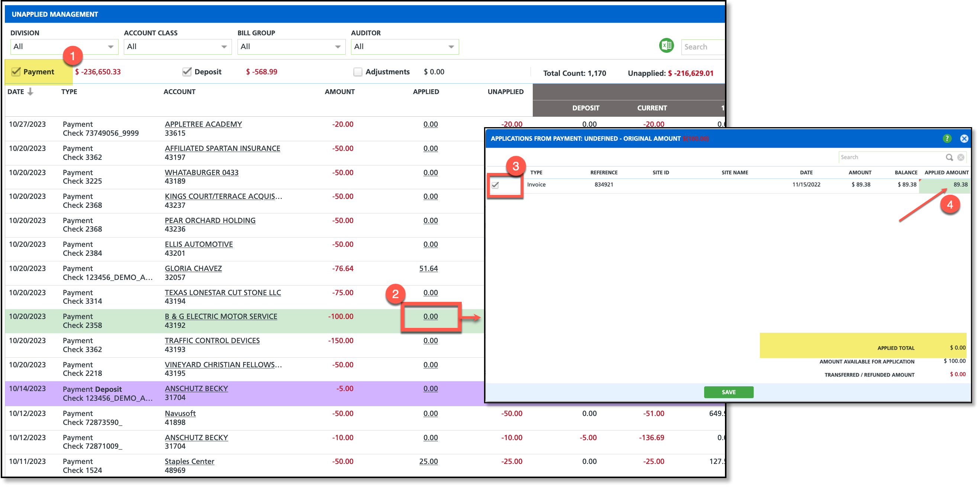Click applied amount 0.00 for B & G Electric

pyautogui.click(x=430, y=316)
